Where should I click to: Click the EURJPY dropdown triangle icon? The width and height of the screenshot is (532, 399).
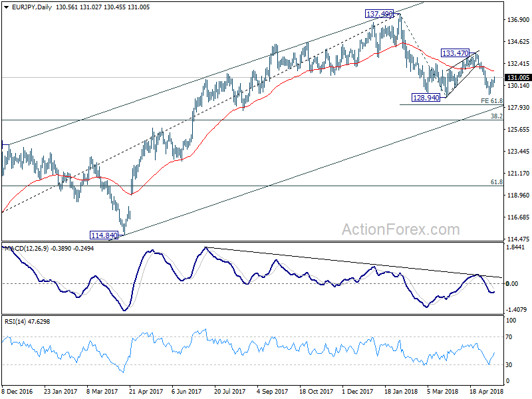(x=7, y=7)
